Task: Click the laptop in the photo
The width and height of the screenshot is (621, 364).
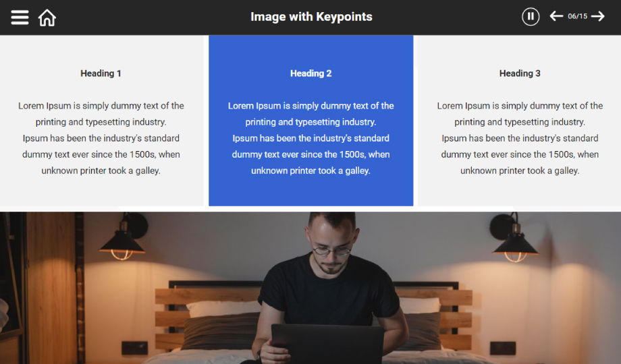Action: pyautogui.click(x=327, y=344)
